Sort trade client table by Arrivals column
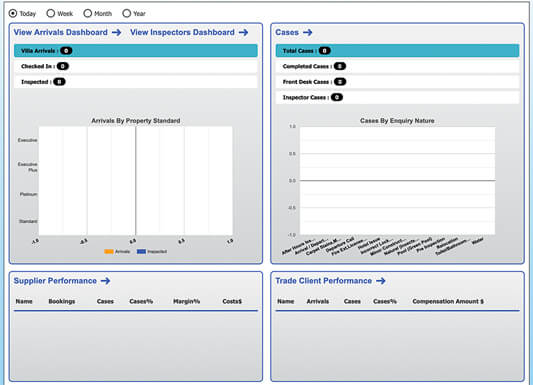The height and width of the screenshot is (385, 533). pyautogui.click(x=318, y=301)
